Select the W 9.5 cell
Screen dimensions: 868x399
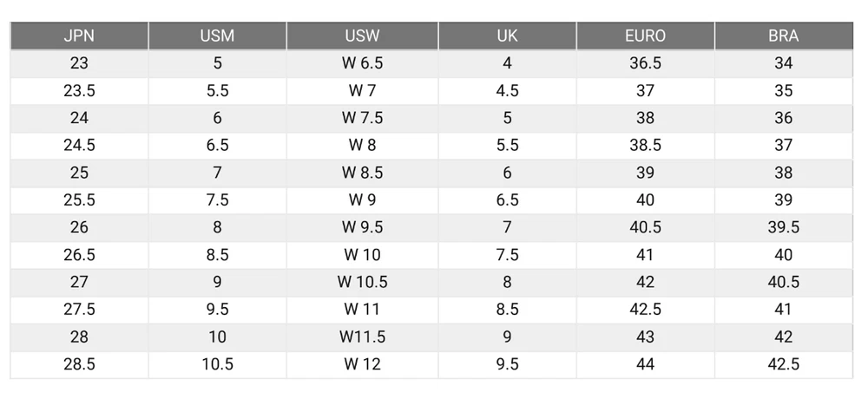point(362,227)
